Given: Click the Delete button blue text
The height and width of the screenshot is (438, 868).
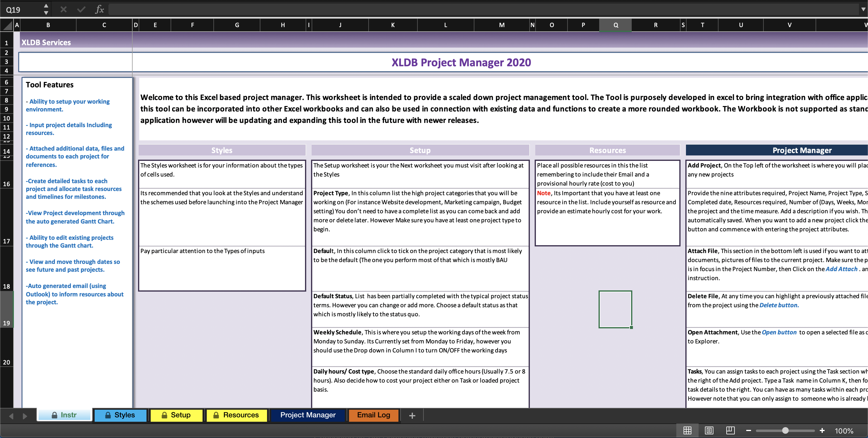Looking at the screenshot, I should [x=779, y=305].
